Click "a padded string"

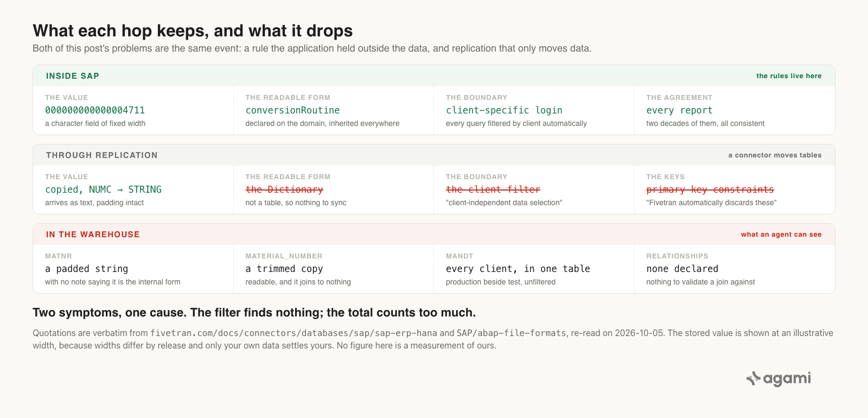(87, 269)
